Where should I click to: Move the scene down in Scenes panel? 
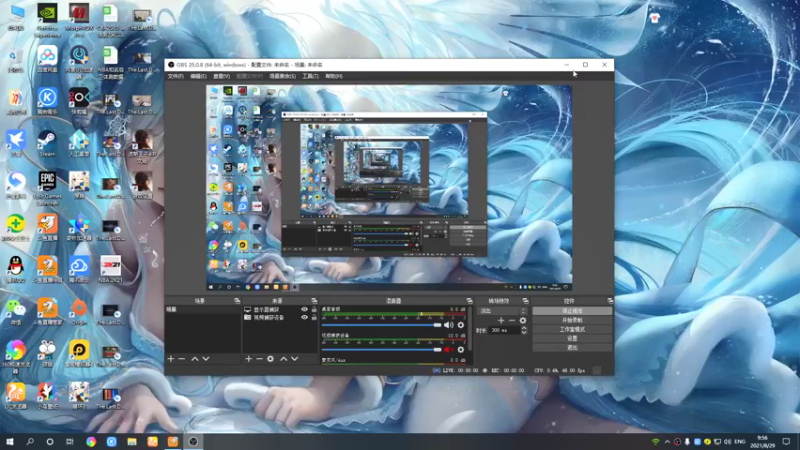click(x=206, y=359)
